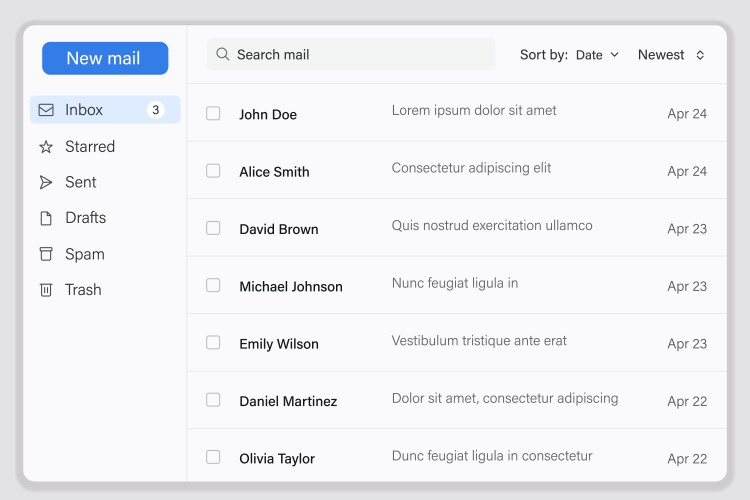Click the Trash bin icon
Viewport: 750px width, 500px height.
46,290
